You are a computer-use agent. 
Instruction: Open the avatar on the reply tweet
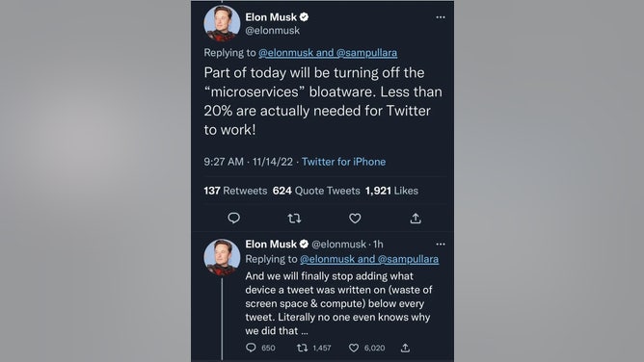point(222,257)
